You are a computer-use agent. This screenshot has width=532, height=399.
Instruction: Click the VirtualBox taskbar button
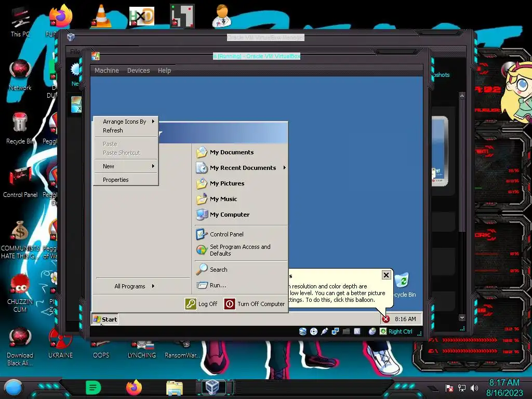pyautogui.click(x=212, y=388)
